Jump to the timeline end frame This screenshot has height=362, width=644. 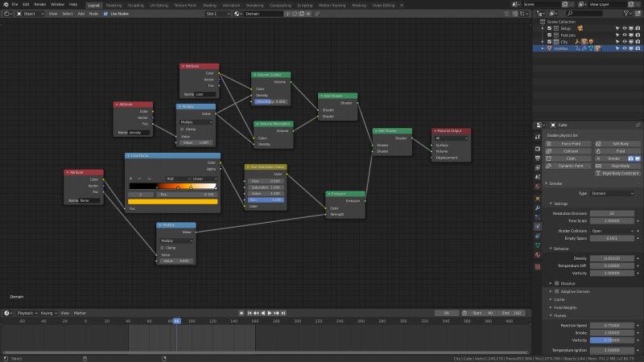(283, 313)
